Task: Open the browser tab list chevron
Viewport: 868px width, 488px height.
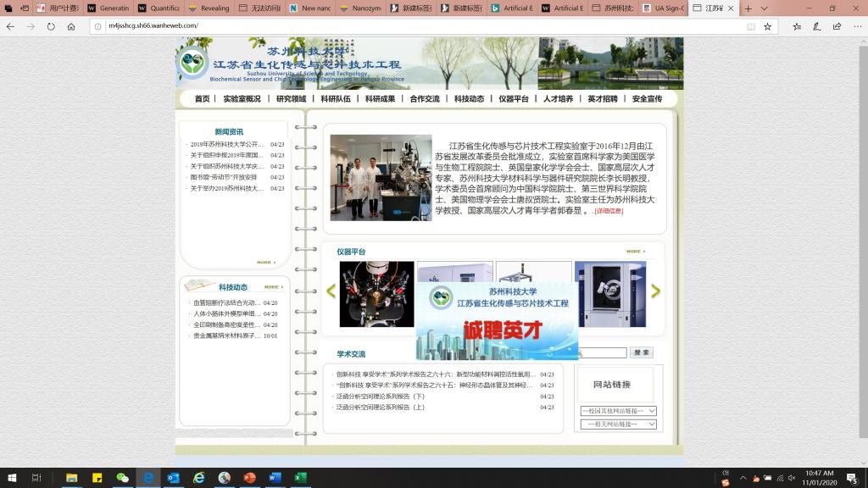Action: (x=765, y=8)
